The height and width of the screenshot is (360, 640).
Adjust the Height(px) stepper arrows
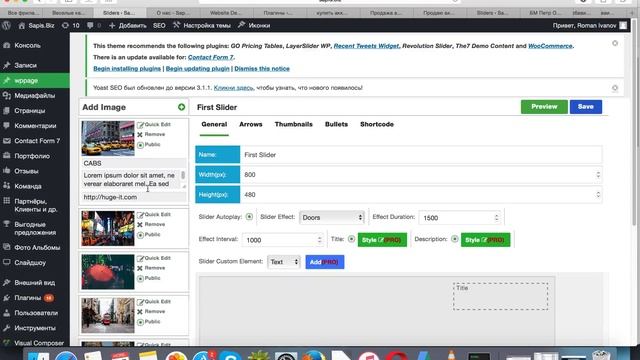598,195
